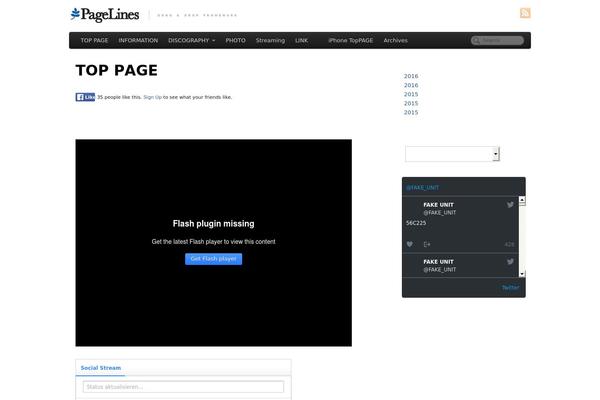The height and width of the screenshot is (400, 600).
Task: Open the orange RSS feed icon
Action: (525, 13)
